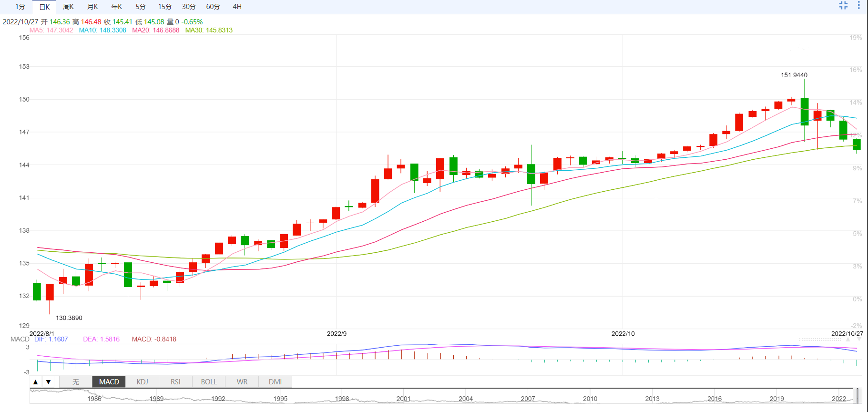Click the 2022/9 date axis label
The height and width of the screenshot is (412, 868).
(337, 333)
